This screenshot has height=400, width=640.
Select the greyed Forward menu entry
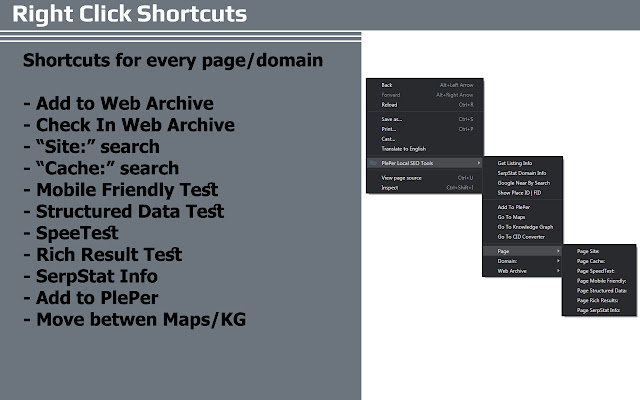tap(425, 95)
